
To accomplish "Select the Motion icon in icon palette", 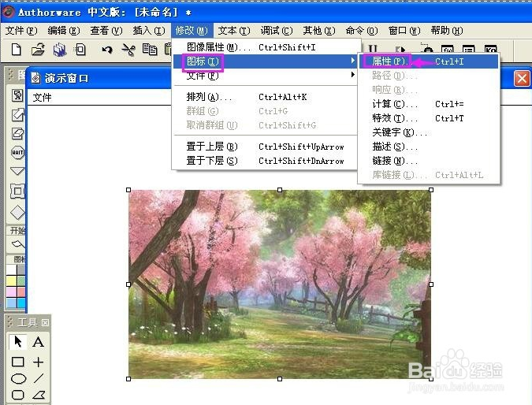I will [x=17, y=115].
